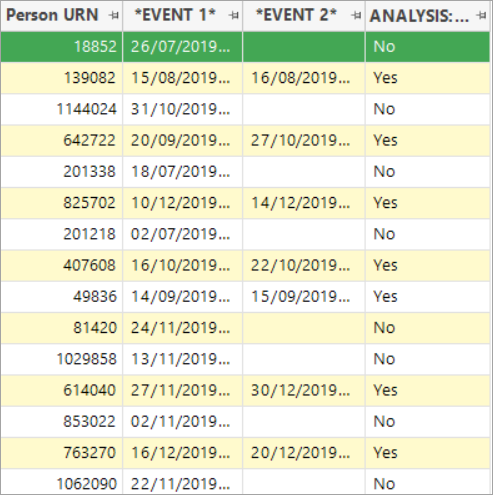Screen dimensions: 493x495
Task: Sort by *EVENT 1* column header
Action: 175,15
